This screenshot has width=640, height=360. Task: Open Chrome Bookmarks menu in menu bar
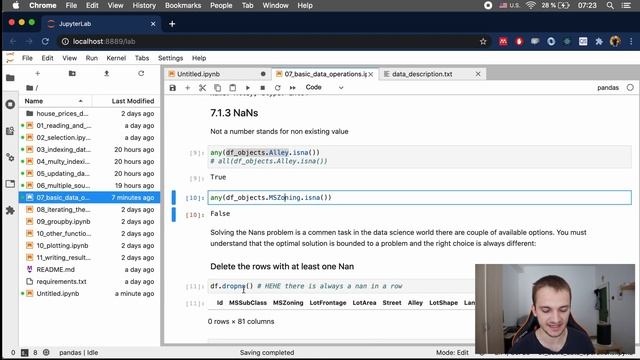coord(183,6)
